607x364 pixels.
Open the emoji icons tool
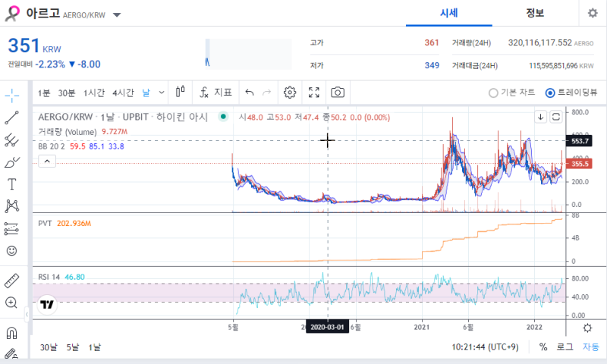(12, 251)
